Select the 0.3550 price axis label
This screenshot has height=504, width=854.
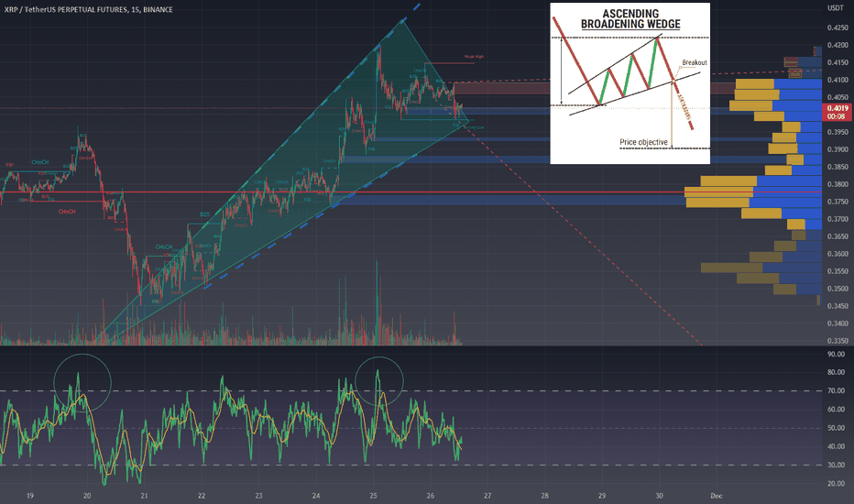click(838, 271)
